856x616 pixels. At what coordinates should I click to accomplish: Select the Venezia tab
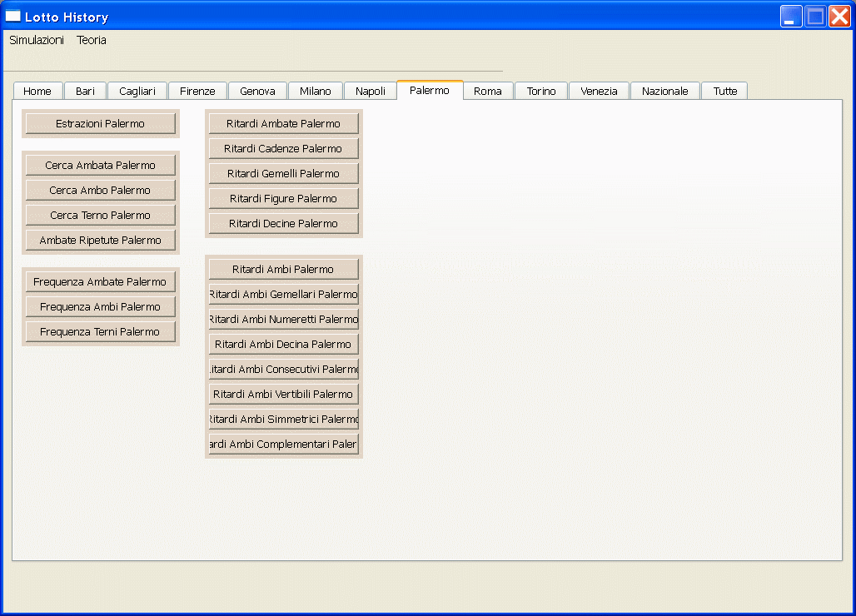click(x=599, y=92)
